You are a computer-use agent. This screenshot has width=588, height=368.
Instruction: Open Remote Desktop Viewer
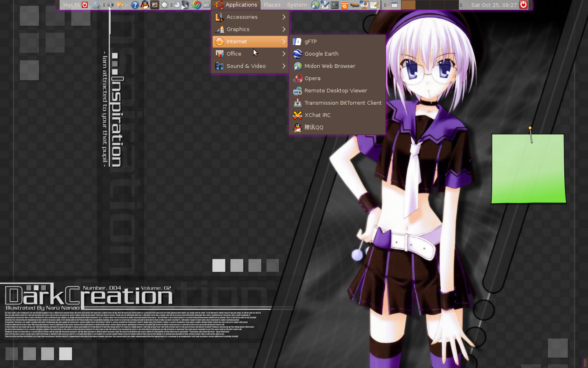[x=337, y=90]
